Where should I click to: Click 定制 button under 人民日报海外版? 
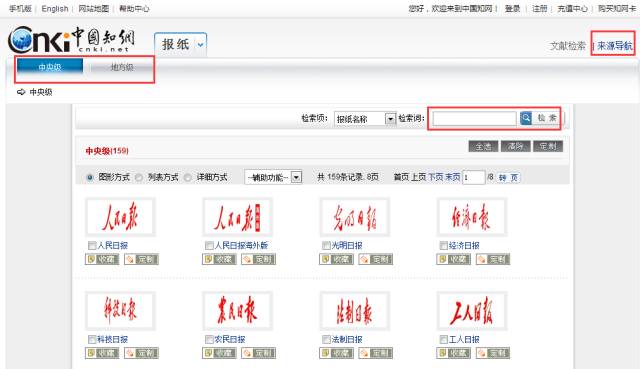tap(258, 259)
